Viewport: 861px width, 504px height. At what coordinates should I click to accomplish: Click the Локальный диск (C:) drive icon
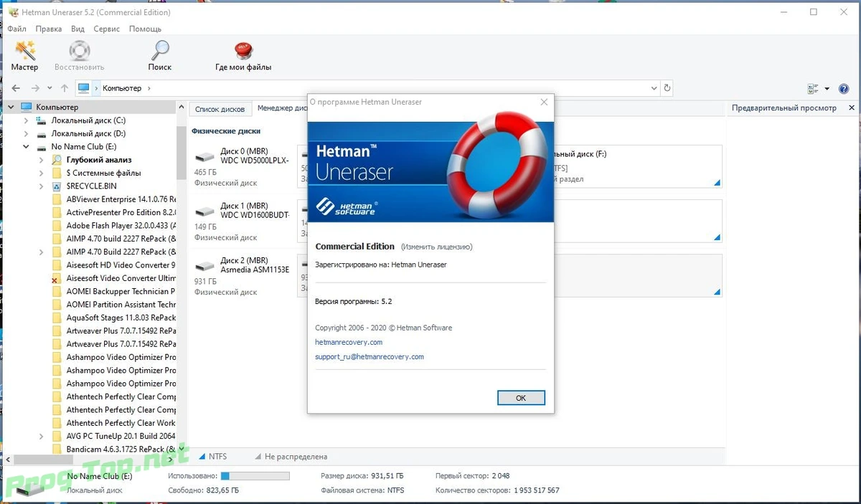click(x=42, y=120)
